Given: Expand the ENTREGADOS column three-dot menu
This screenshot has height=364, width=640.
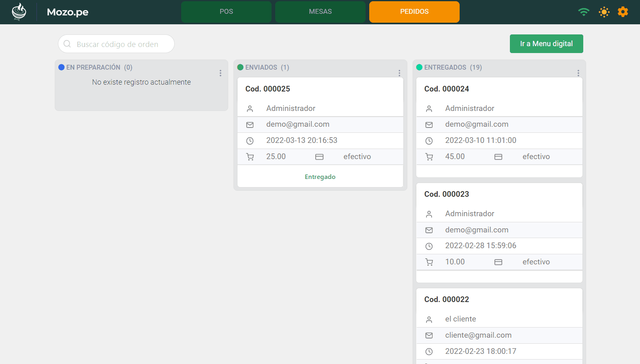Looking at the screenshot, I should [x=578, y=73].
